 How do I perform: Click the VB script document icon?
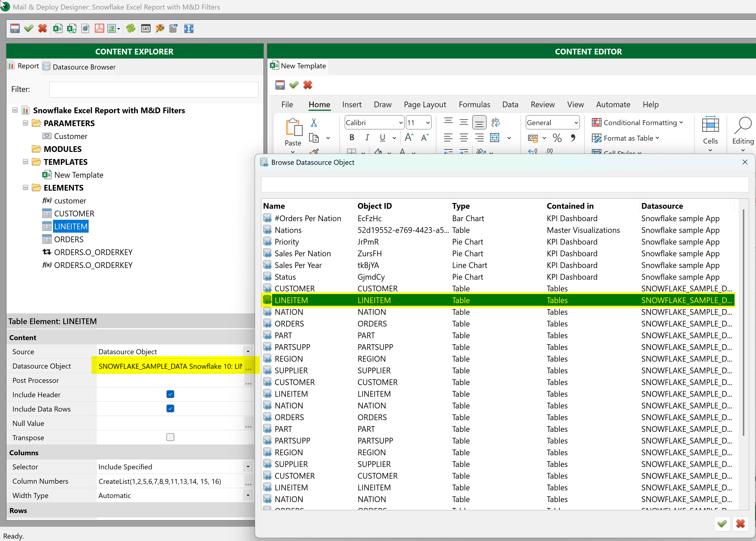point(173,28)
